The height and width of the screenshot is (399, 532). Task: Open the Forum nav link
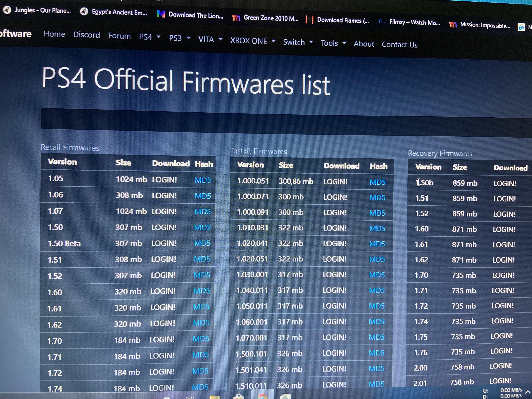click(120, 36)
